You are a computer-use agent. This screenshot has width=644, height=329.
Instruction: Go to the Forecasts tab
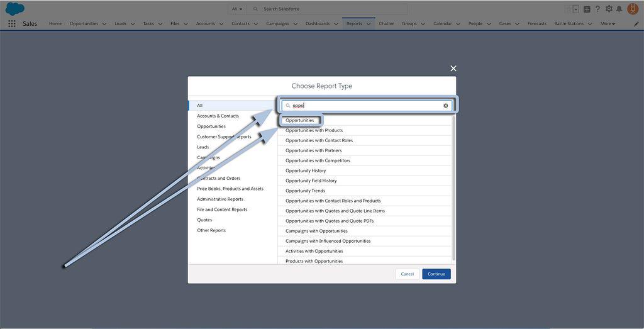(x=537, y=24)
